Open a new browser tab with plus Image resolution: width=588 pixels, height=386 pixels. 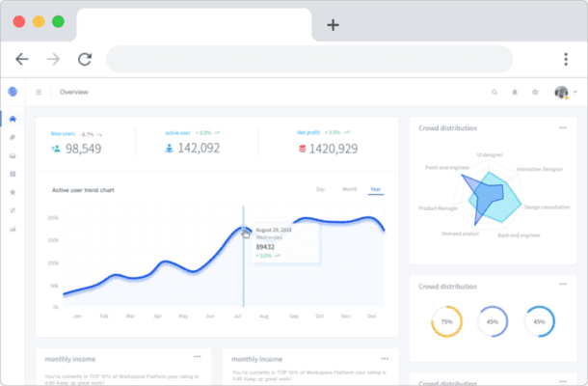pos(333,25)
